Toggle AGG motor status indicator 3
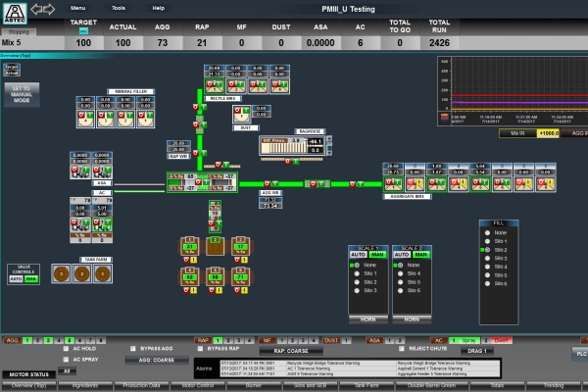This screenshot has width=588, height=392. point(48,341)
